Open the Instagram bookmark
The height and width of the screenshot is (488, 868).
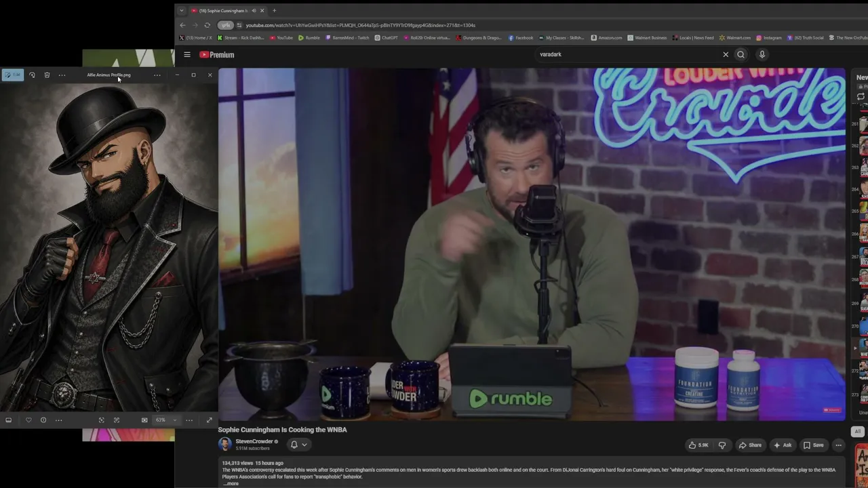pos(769,38)
